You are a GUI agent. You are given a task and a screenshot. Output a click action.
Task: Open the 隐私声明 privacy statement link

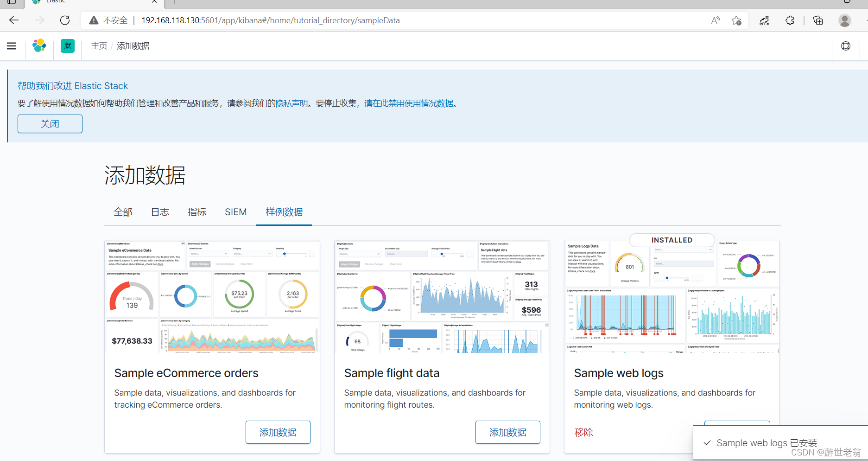tap(291, 103)
